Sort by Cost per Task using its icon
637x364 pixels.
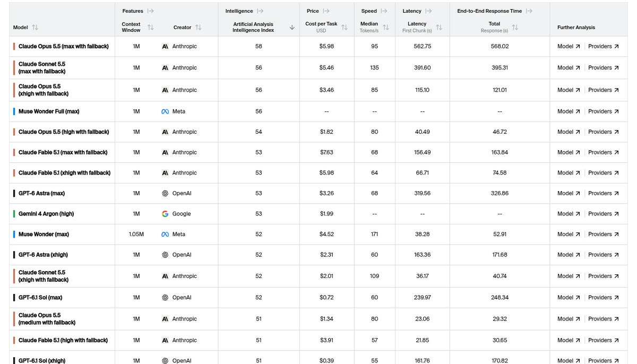344,28
